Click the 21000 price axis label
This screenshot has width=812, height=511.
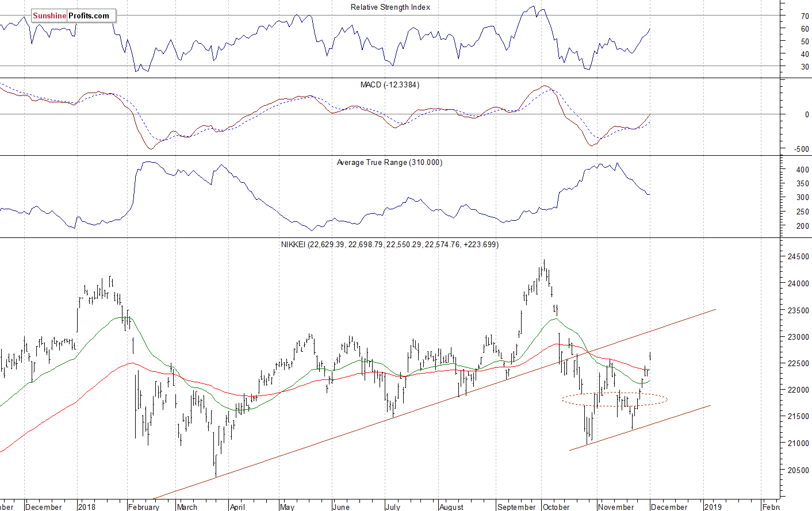[798, 443]
